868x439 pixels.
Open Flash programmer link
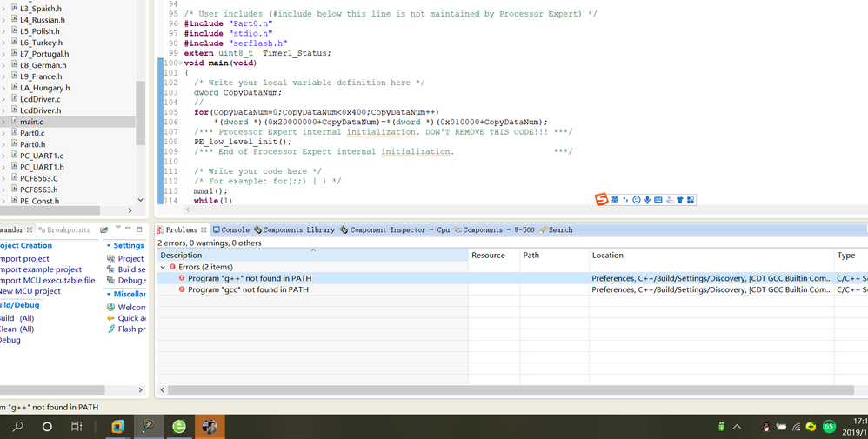pyautogui.click(x=126, y=329)
